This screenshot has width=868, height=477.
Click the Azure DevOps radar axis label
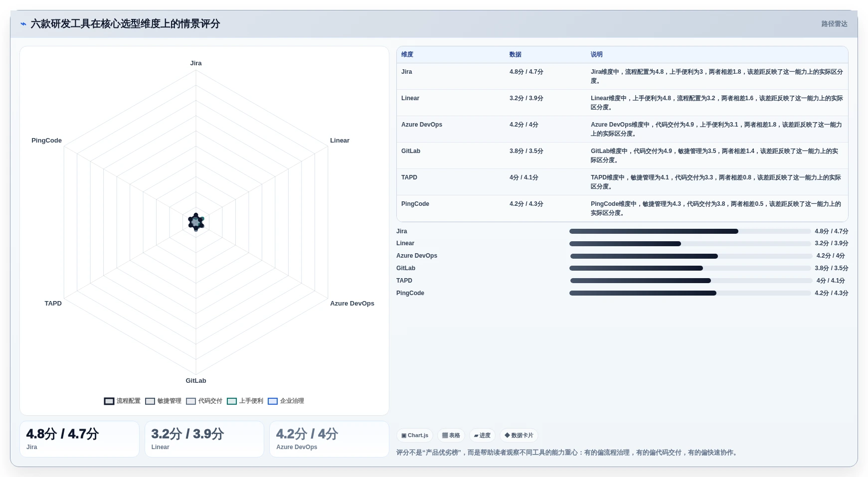tap(352, 304)
